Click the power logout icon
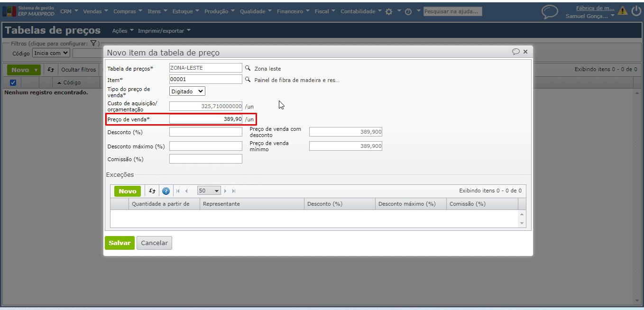This screenshot has height=310, width=644. (x=636, y=11)
